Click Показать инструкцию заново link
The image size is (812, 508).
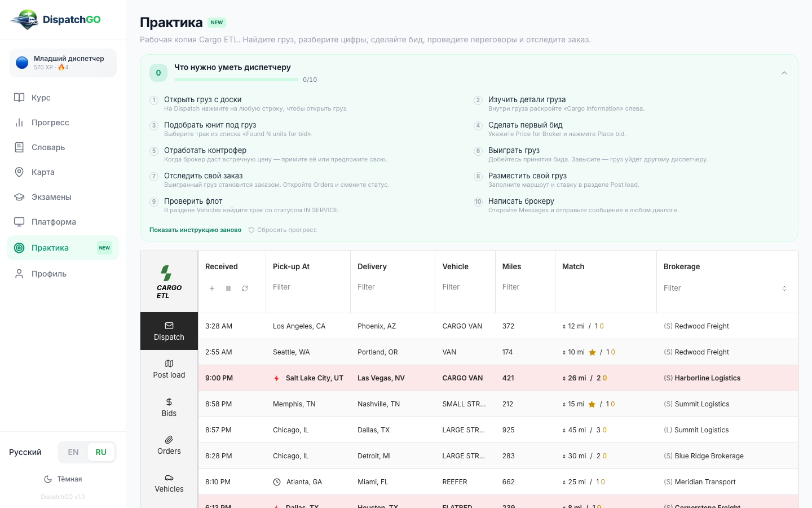click(x=195, y=230)
